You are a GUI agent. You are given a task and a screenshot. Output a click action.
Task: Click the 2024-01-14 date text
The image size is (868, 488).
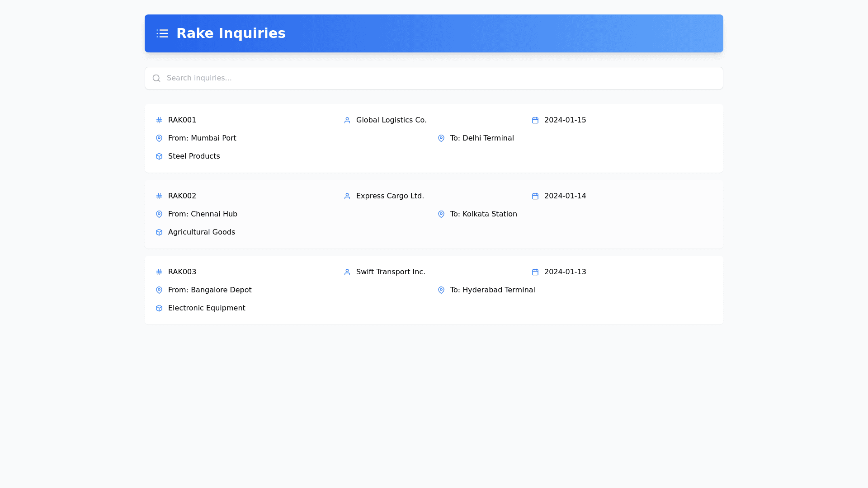(x=565, y=196)
